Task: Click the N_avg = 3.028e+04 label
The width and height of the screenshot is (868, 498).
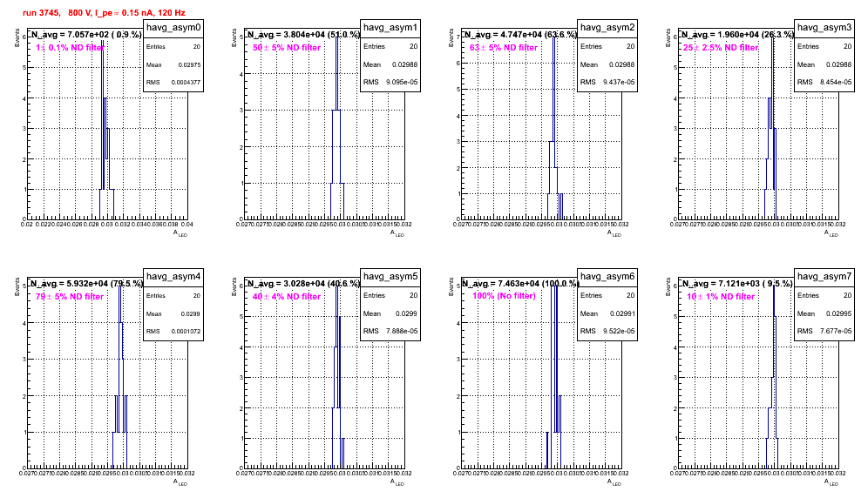Action: (x=303, y=283)
